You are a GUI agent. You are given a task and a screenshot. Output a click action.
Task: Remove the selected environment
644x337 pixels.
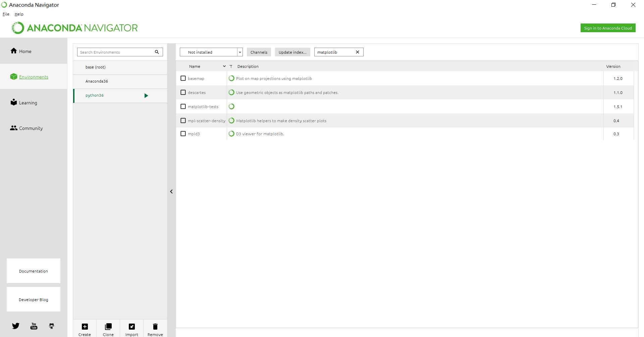click(155, 329)
